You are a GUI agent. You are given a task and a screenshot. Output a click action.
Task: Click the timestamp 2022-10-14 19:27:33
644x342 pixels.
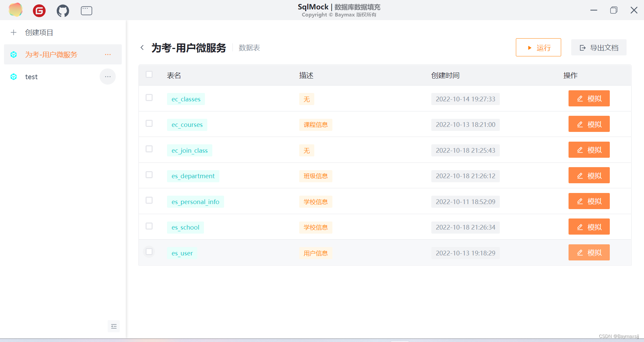coord(466,99)
